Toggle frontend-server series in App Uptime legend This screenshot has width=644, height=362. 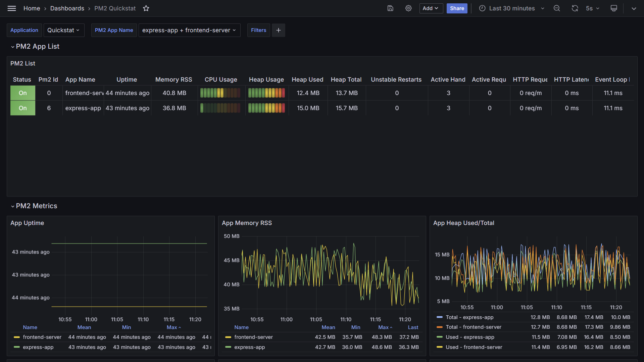click(x=42, y=337)
